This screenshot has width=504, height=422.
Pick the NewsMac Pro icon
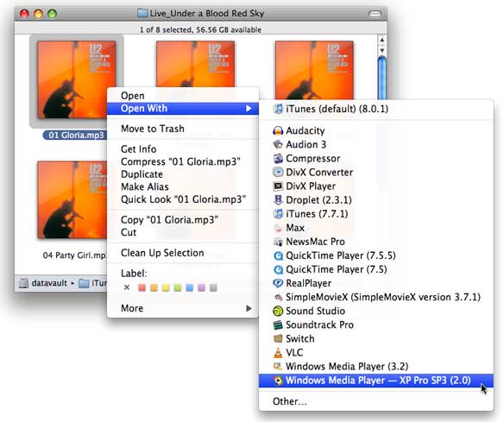[278, 242]
